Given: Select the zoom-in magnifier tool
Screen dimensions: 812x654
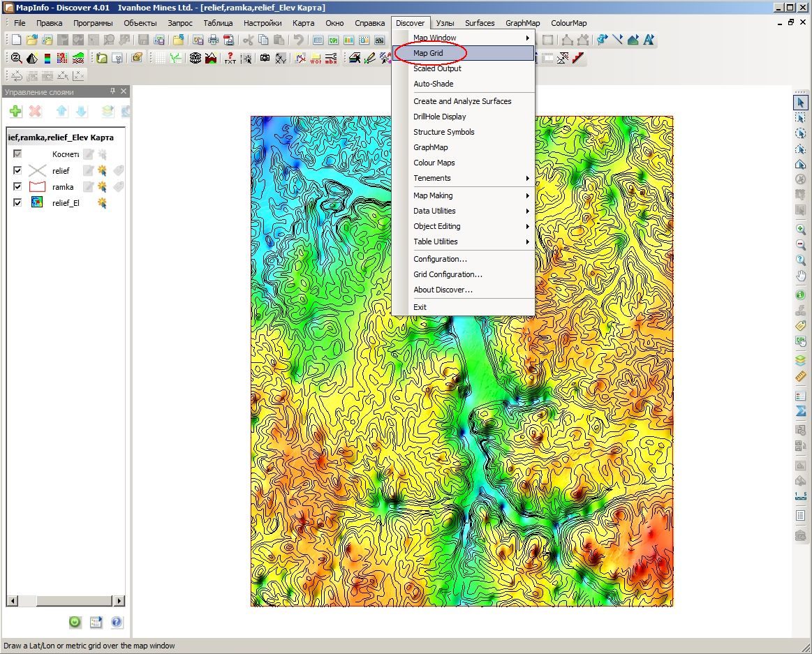Looking at the screenshot, I should click(801, 230).
